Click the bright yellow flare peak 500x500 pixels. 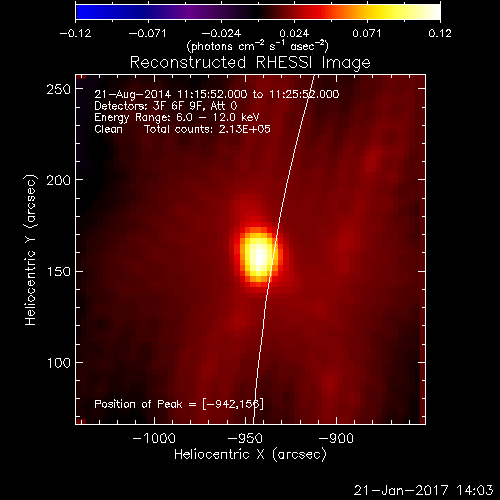[x=259, y=256]
